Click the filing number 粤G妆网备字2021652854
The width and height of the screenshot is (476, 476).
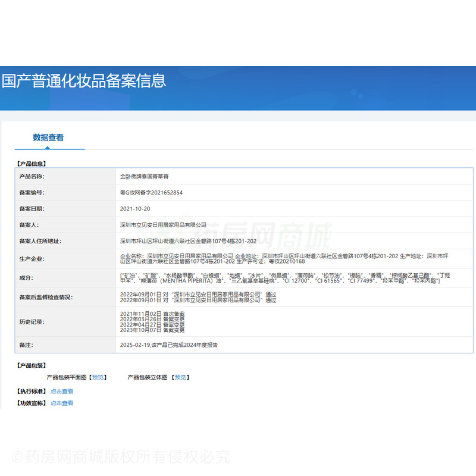(x=151, y=193)
